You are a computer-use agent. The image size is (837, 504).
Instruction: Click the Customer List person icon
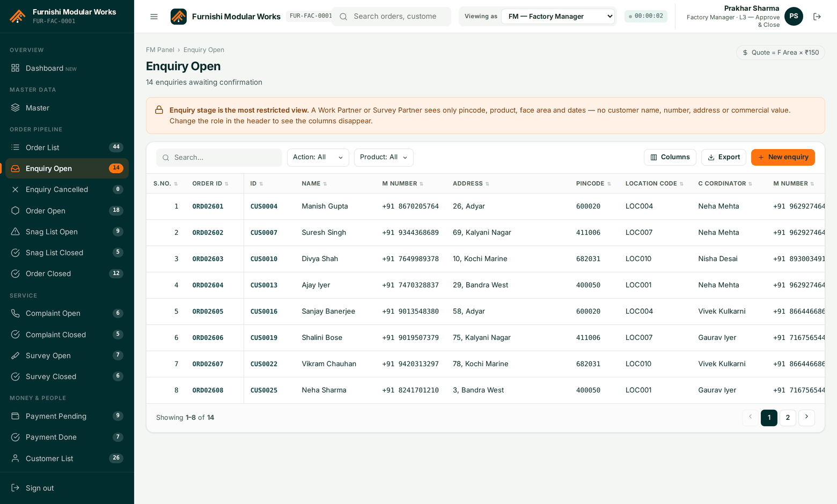point(16,458)
